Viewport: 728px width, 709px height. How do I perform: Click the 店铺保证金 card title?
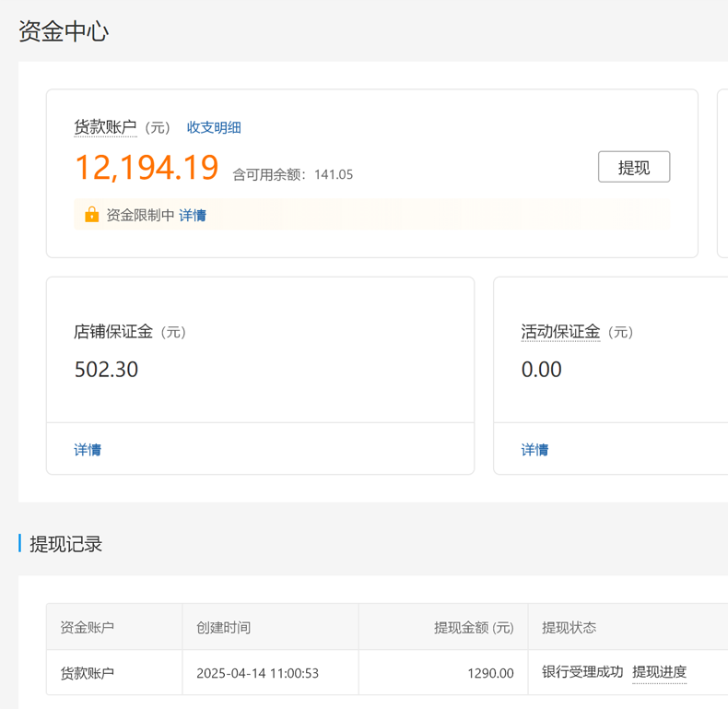(113, 332)
